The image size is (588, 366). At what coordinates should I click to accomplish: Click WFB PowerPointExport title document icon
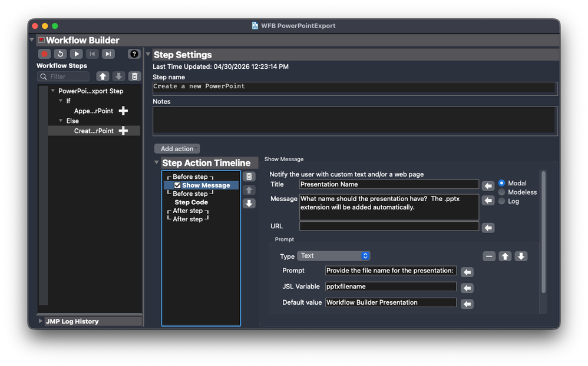click(255, 25)
